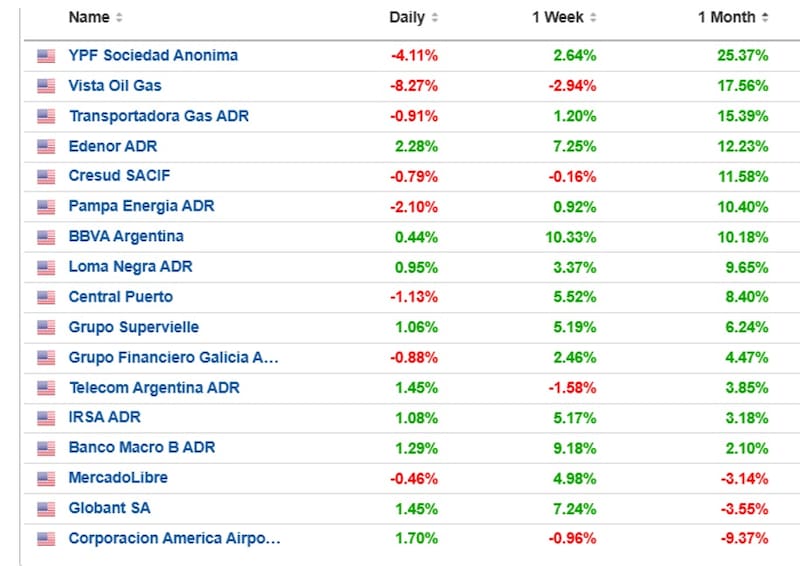The height and width of the screenshot is (566, 800).
Task: Open Loma Negra ADR stock link
Action: tap(130, 267)
